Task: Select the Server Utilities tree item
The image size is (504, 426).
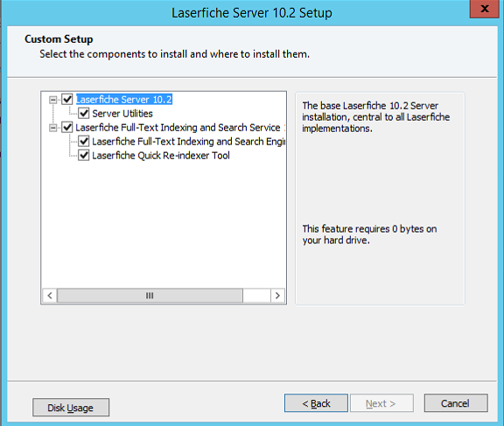Action: [x=122, y=114]
